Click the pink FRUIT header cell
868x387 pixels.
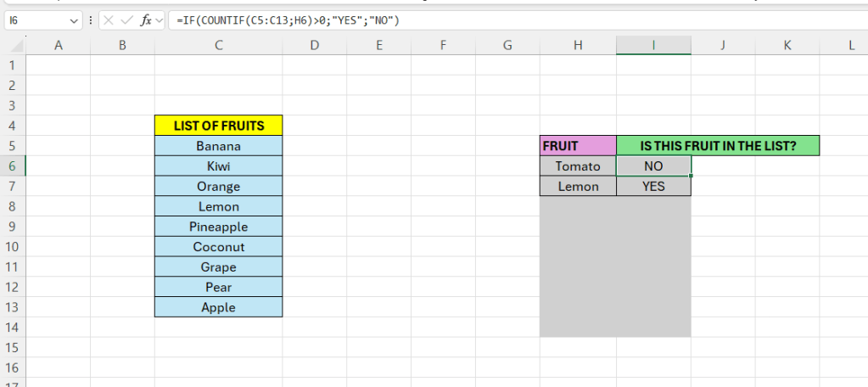pos(578,146)
